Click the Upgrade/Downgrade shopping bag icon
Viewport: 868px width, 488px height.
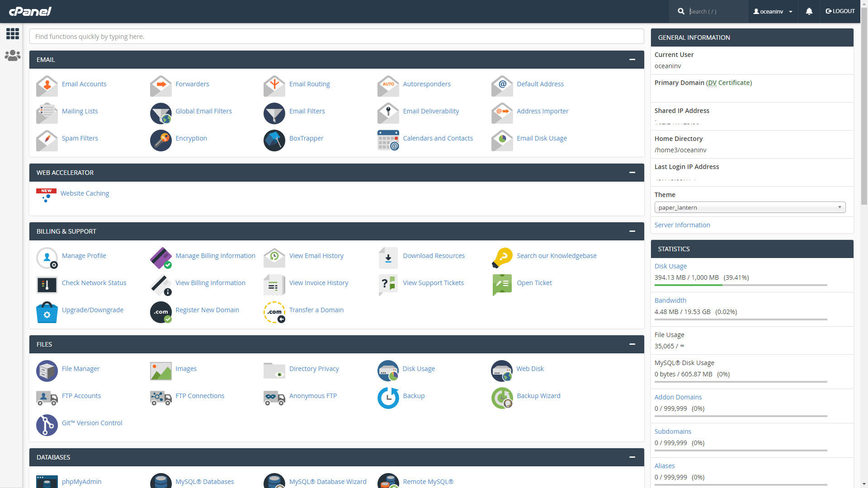pos(47,312)
